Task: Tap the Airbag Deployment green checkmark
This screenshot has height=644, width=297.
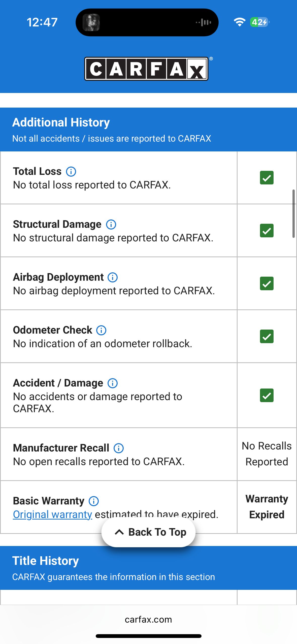Action: pos(267,284)
